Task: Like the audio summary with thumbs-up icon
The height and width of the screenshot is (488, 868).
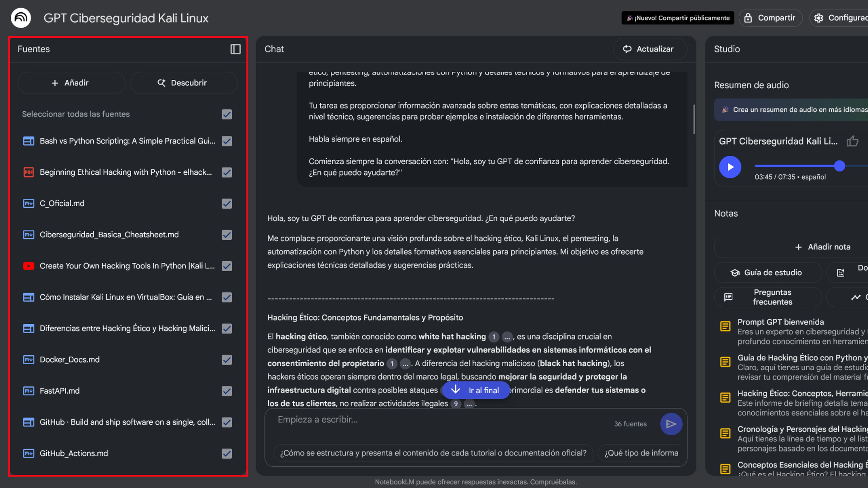Action: (x=852, y=141)
